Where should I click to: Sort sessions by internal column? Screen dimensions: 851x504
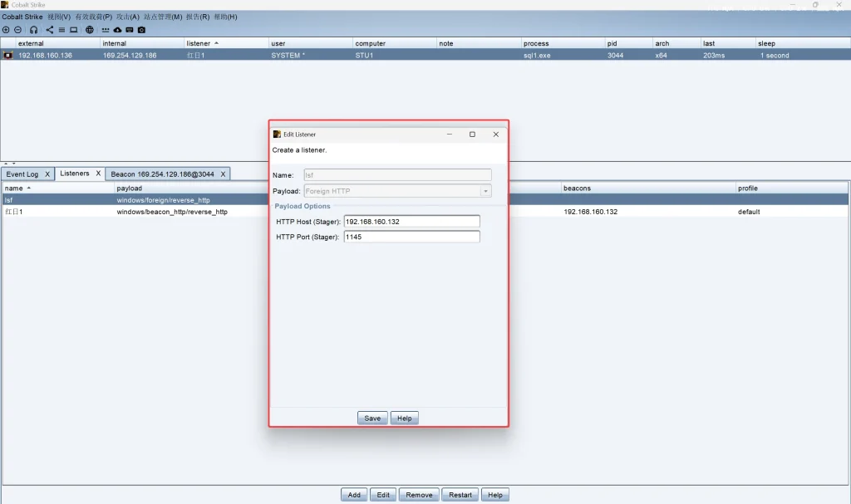point(143,43)
